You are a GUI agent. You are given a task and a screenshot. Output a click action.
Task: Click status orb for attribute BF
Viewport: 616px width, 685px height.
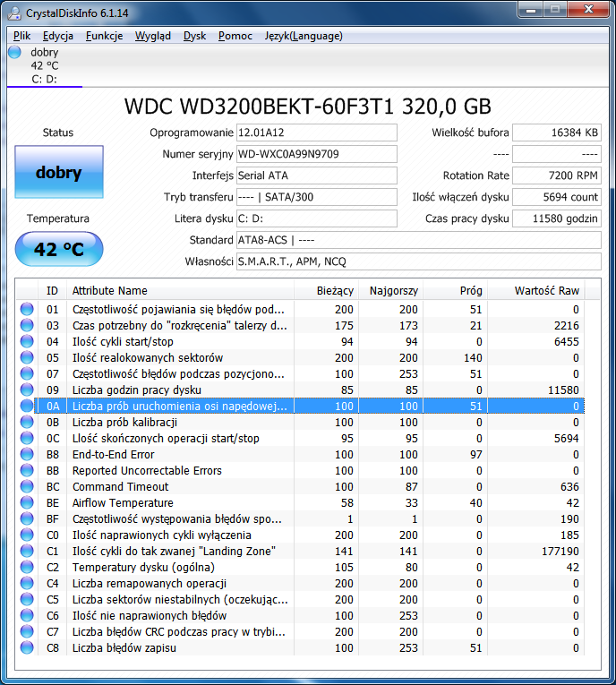(27, 518)
